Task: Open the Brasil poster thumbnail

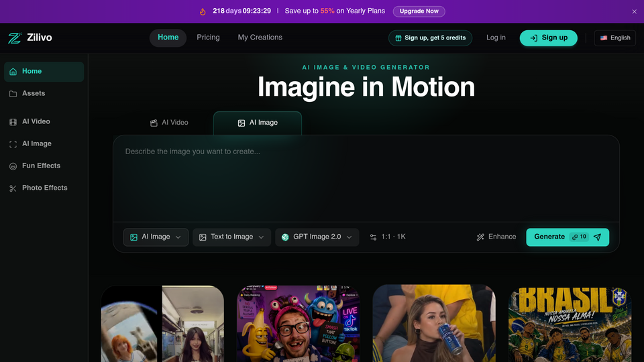Action: [570, 324]
